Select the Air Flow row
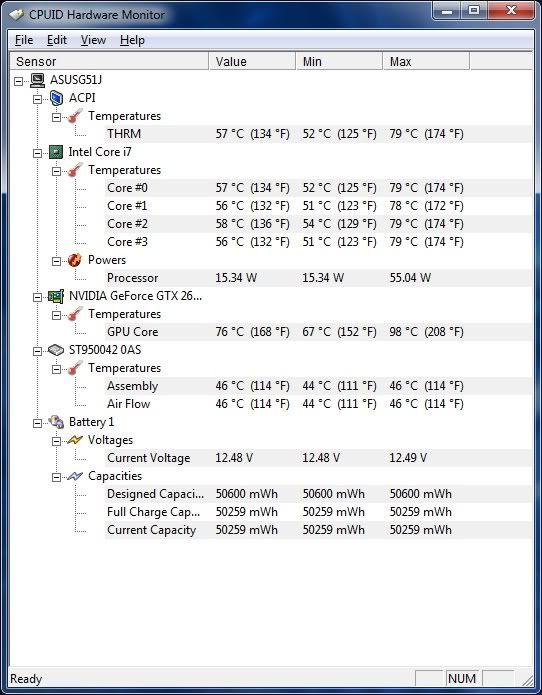542x695 pixels. (x=318, y=404)
